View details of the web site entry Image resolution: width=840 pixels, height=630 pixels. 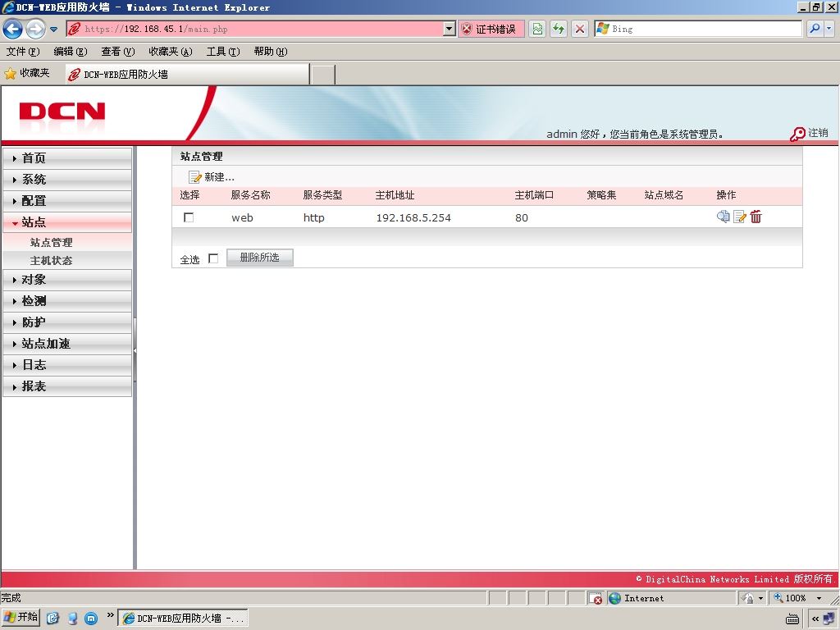(724, 217)
